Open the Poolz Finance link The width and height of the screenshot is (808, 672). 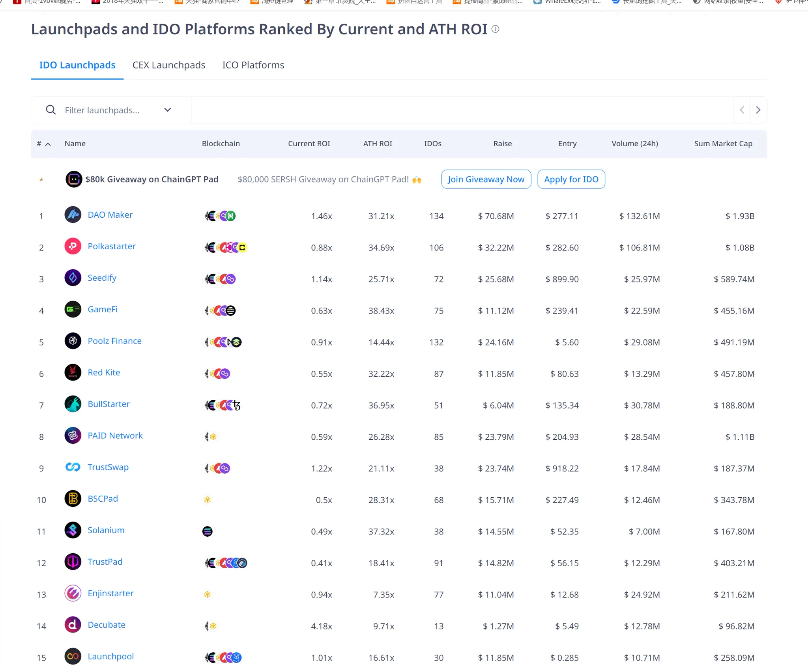click(114, 341)
